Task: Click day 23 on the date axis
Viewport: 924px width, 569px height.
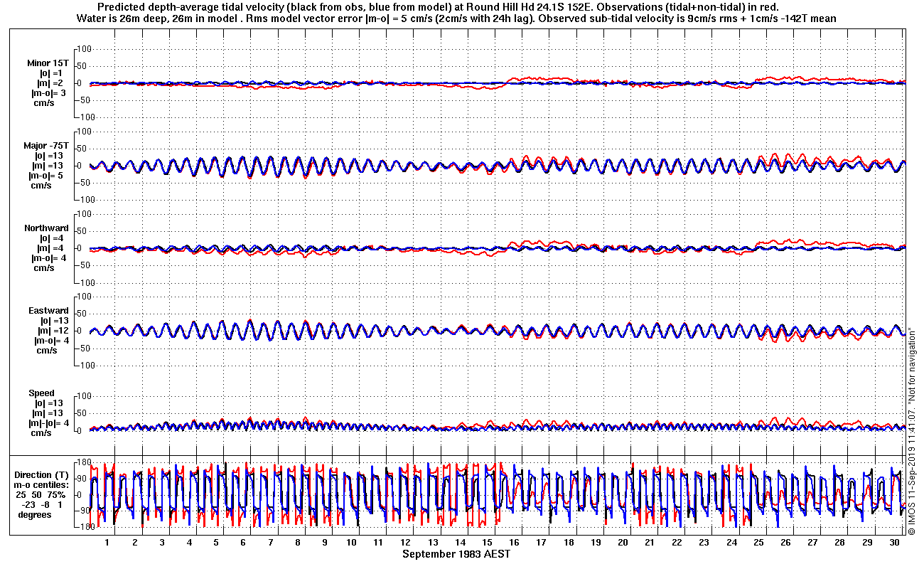Action: tap(704, 543)
